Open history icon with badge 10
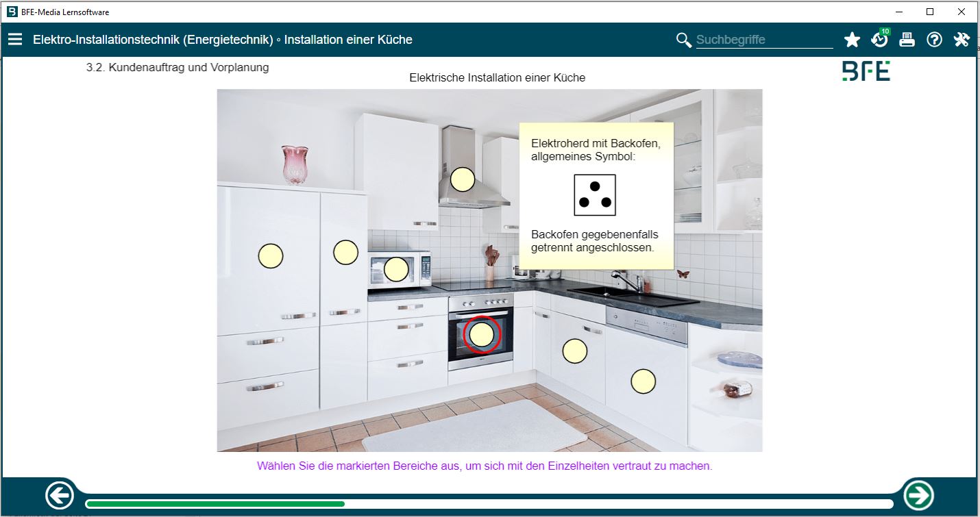This screenshot has height=517, width=980. (879, 40)
